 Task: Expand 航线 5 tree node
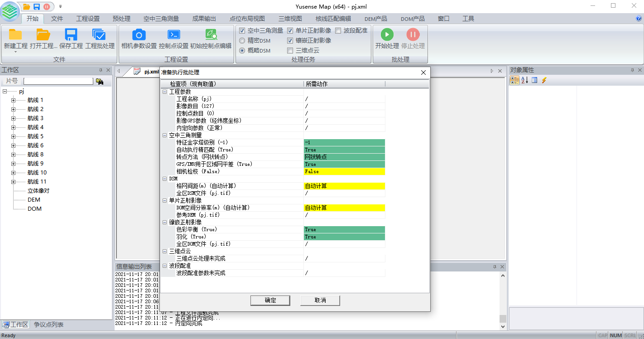tap(13, 136)
